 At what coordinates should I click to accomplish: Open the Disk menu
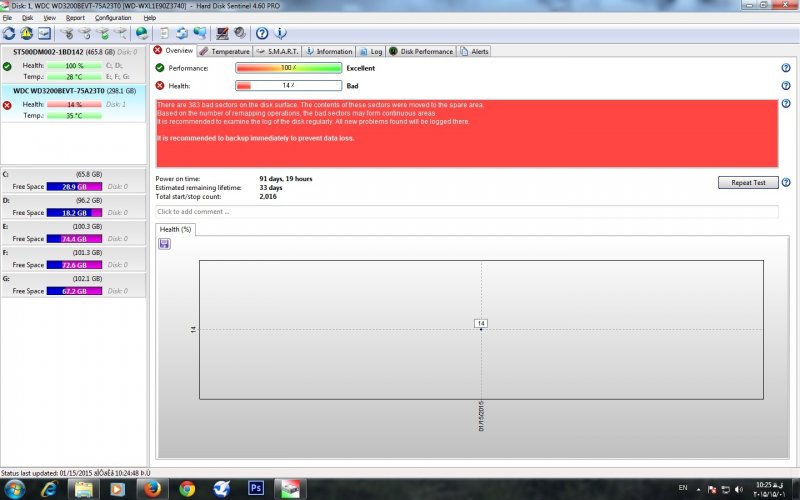(x=28, y=18)
